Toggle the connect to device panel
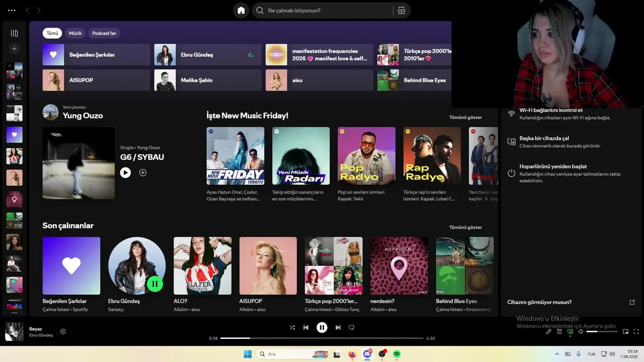The width and height of the screenshot is (644, 362). click(570, 332)
